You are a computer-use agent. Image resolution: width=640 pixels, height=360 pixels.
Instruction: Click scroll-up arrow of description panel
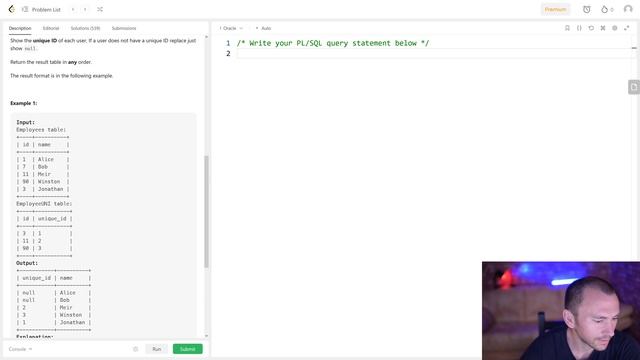206,37
